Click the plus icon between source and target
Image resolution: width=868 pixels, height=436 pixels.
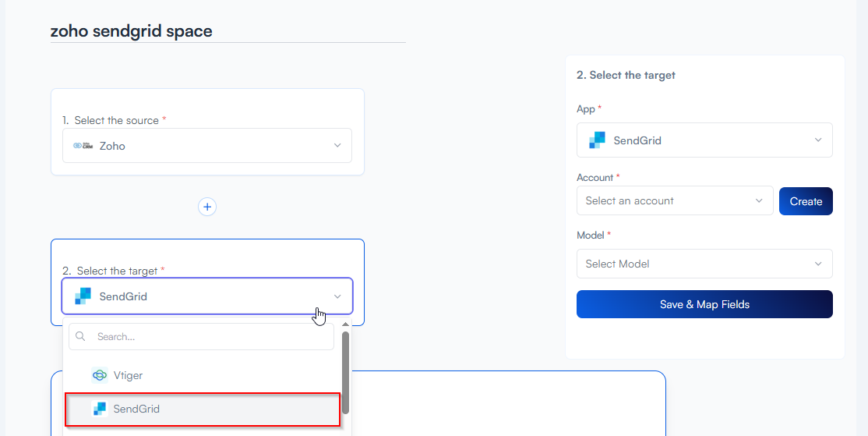[x=207, y=207]
